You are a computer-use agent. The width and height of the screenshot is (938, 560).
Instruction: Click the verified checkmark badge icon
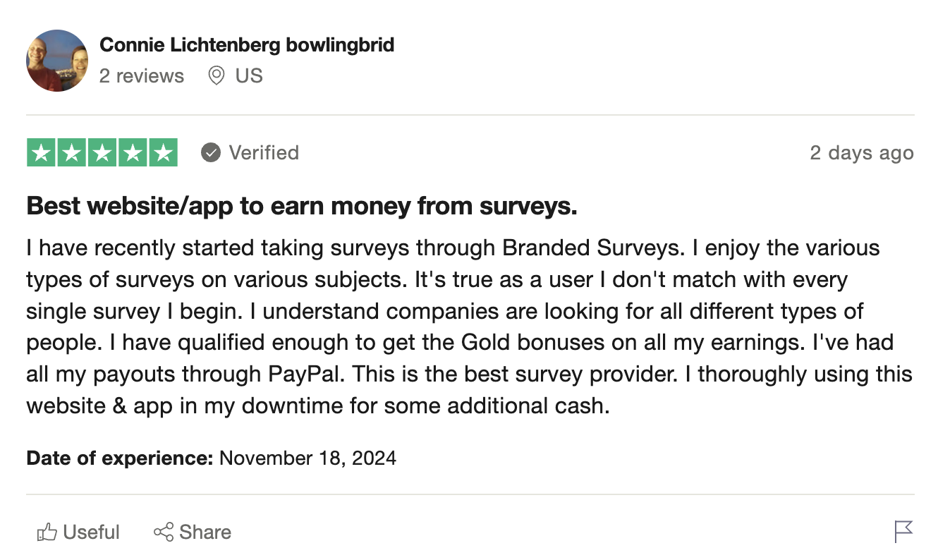point(211,152)
